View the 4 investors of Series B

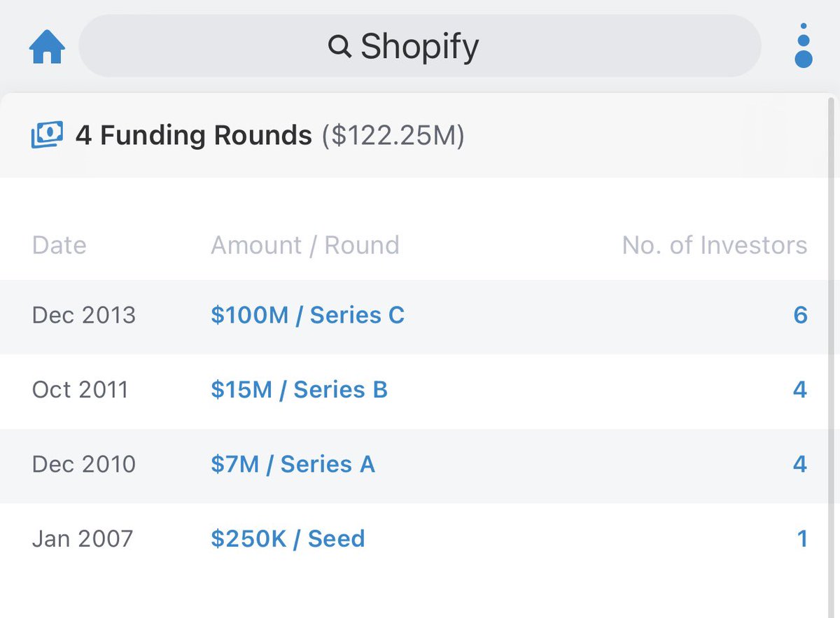800,390
